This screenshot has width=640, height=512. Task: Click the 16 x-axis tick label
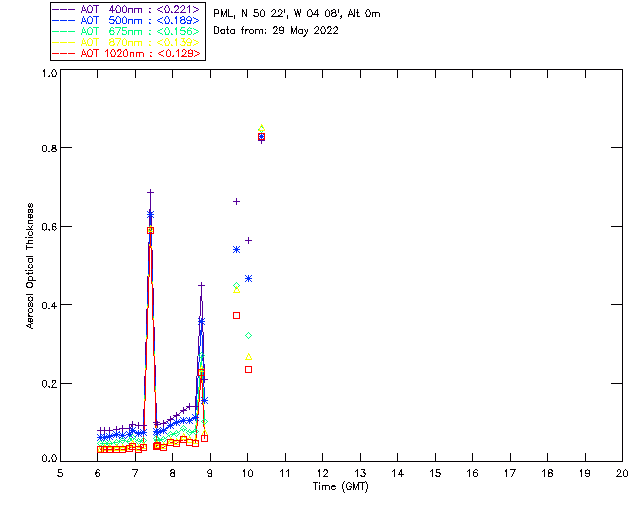tap(472, 473)
